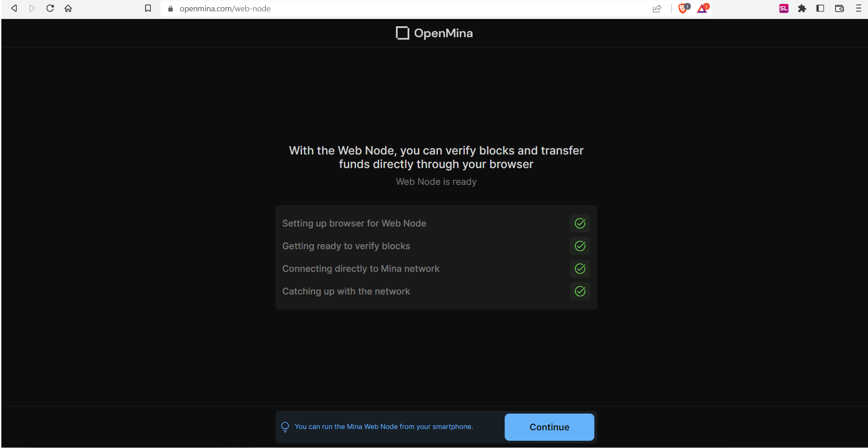This screenshot has width=868, height=448.
Task: View site security via the lock icon
Action: (x=171, y=9)
